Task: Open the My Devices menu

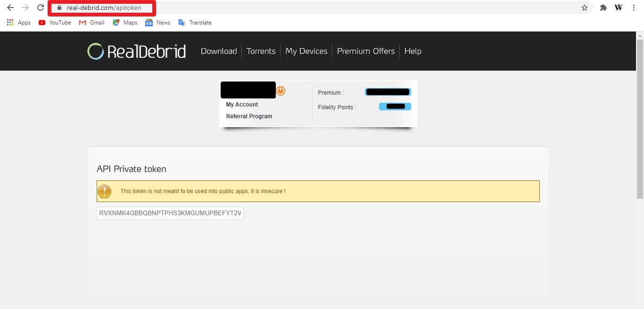Action: (306, 51)
